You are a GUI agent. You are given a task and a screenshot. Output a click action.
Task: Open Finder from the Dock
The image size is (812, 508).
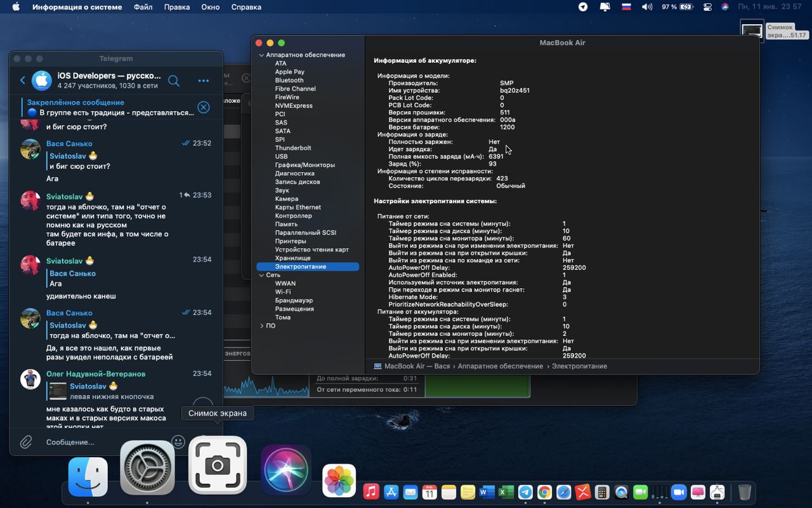(88, 476)
